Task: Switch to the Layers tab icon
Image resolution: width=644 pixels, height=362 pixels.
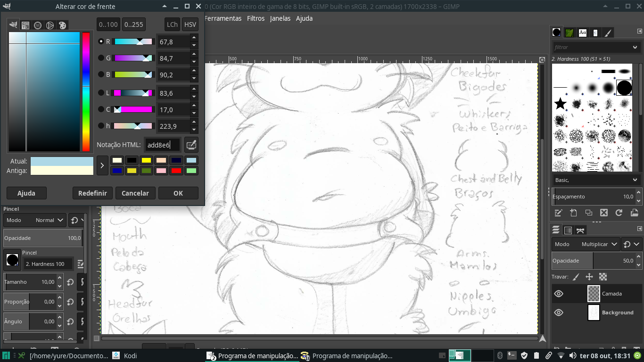Action: [556, 230]
